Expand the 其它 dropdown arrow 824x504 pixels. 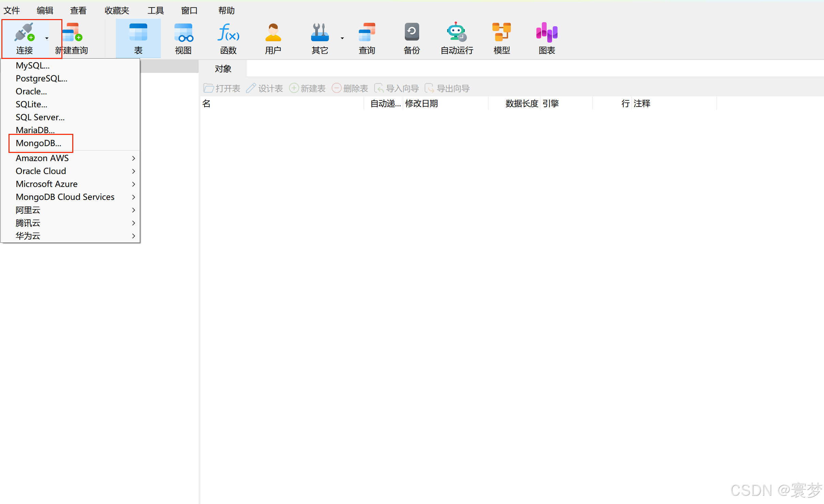point(342,38)
